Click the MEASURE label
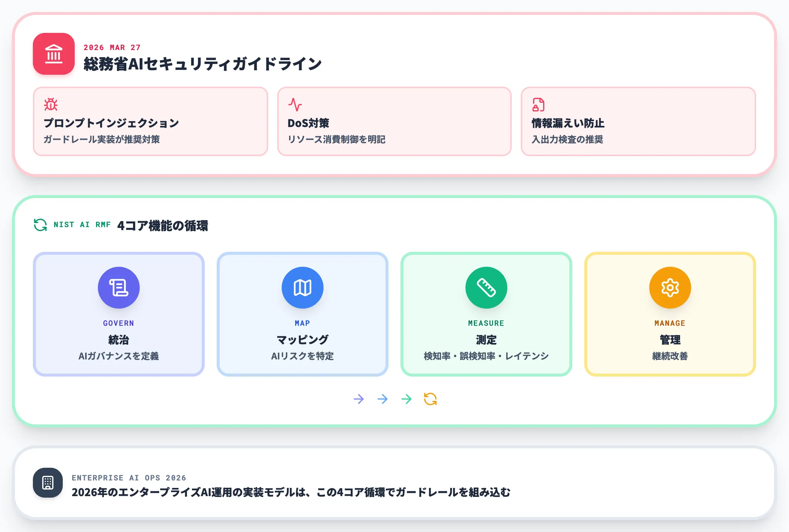Viewport: 789px width, 532px height. (486, 323)
